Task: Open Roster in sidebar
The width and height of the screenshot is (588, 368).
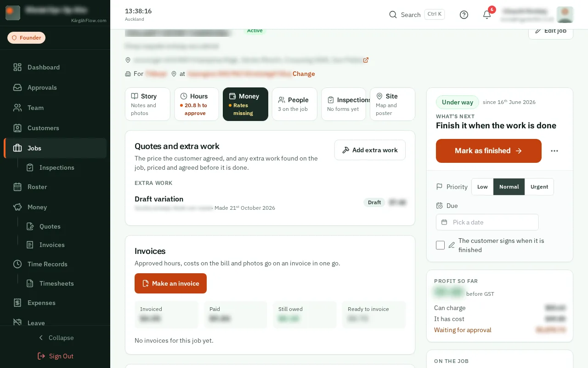Action: pyautogui.click(x=55, y=187)
